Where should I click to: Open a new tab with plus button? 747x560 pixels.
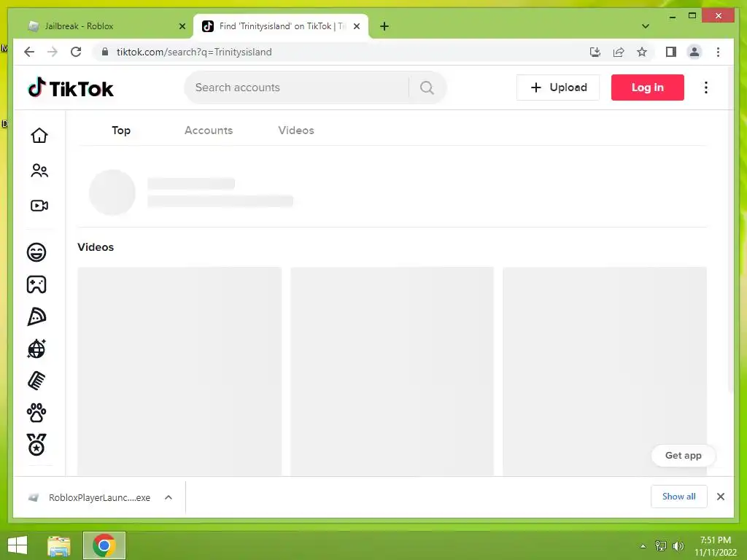(384, 26)
